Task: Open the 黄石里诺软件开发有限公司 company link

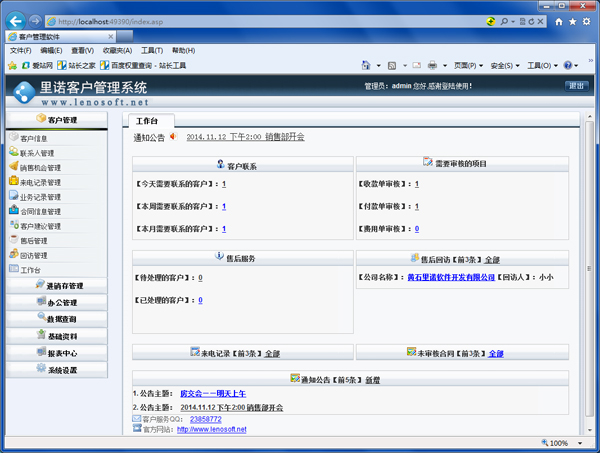Action: (x=451, y=277)
